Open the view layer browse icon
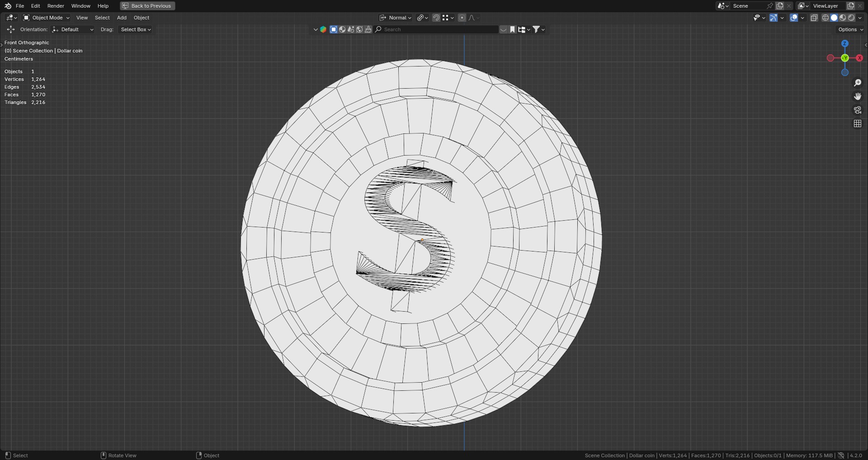This screenshot has width=868, height=460. (803, 6)
